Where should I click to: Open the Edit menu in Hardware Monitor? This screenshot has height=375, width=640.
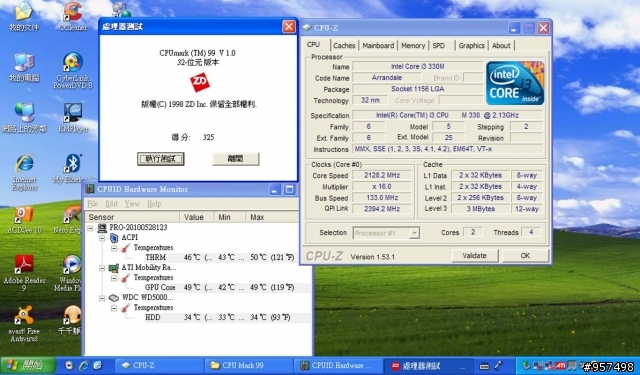tap(111, 204)
